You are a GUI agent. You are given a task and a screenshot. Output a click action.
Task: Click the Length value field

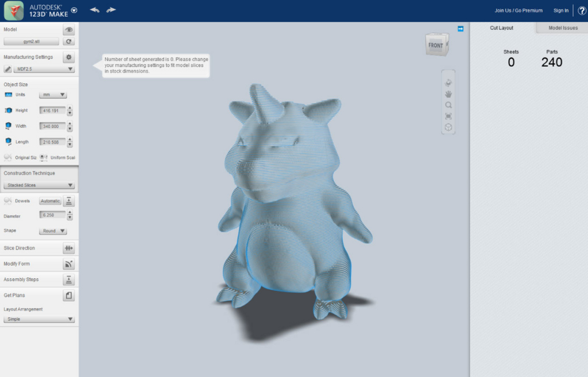click(x=52, y=142)
